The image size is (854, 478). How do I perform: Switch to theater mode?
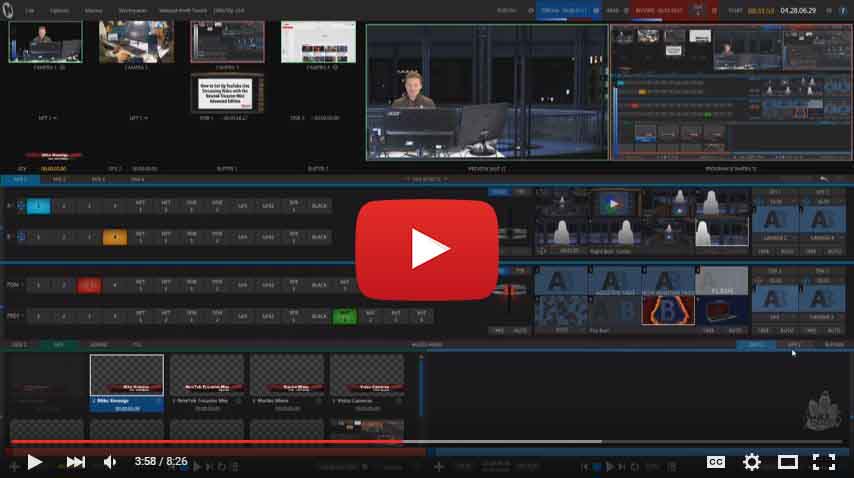788,462
